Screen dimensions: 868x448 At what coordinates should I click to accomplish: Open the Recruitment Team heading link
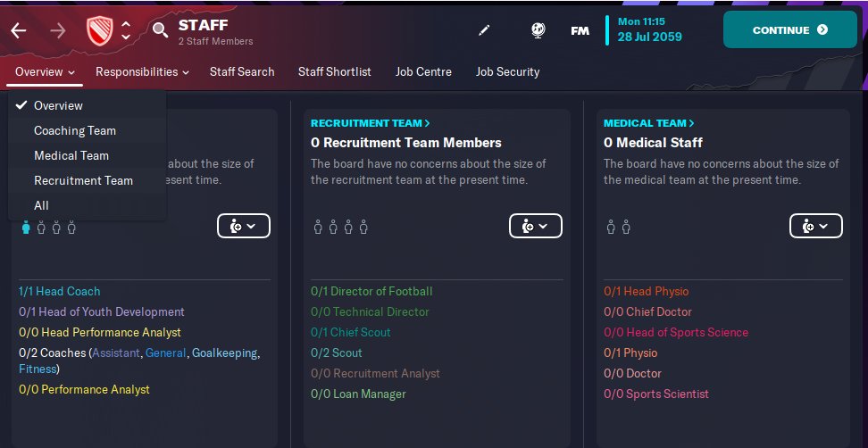pyautogui.click(x=371, y=123)
